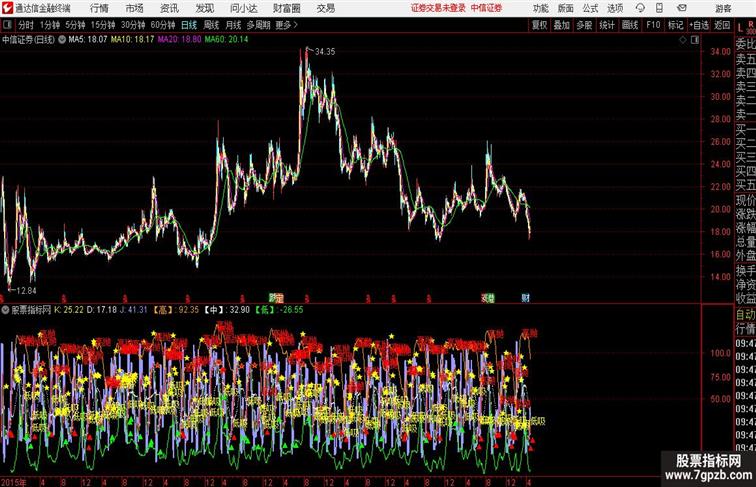Click the headset customer service icon

click(x=640, y=8)
